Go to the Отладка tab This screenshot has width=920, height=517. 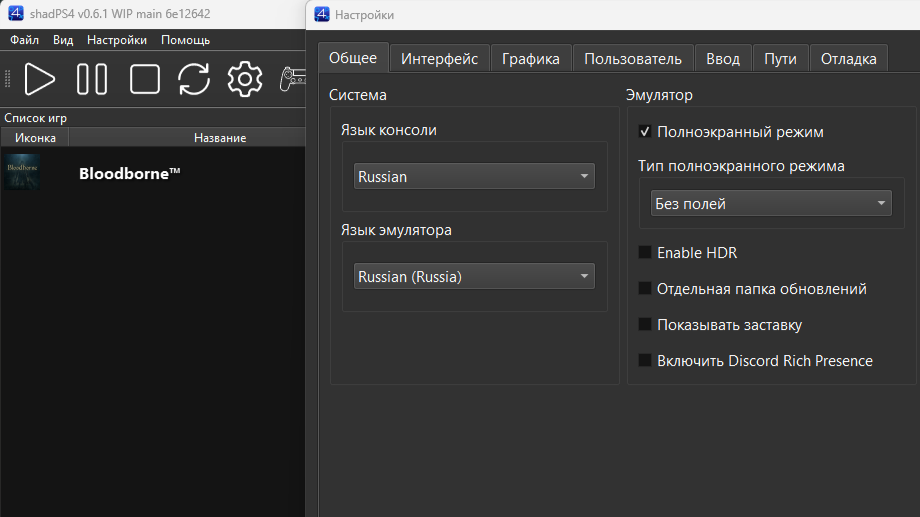point(848,59)
